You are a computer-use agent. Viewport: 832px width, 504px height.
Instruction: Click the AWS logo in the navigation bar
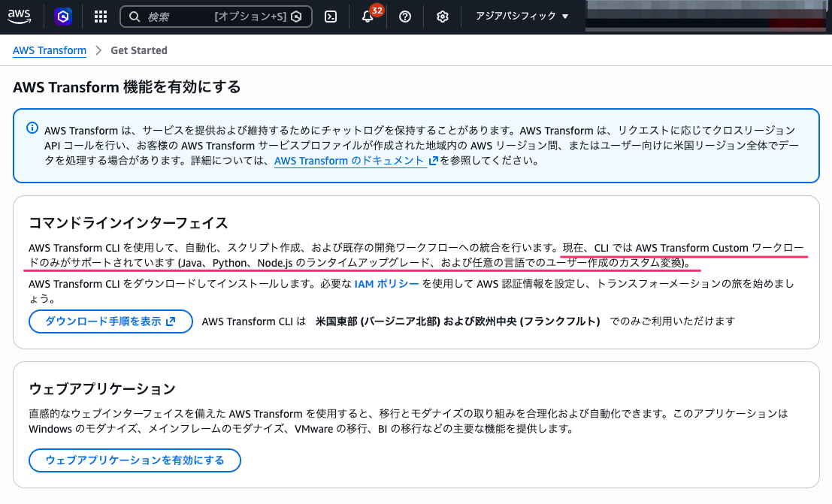19,16
